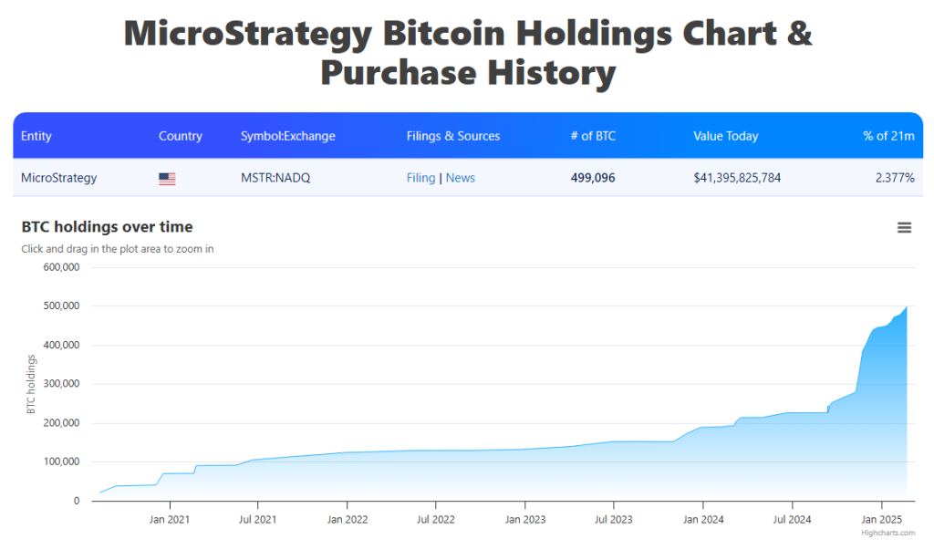Click the Entity column header
934x560 pixels.
36,136
